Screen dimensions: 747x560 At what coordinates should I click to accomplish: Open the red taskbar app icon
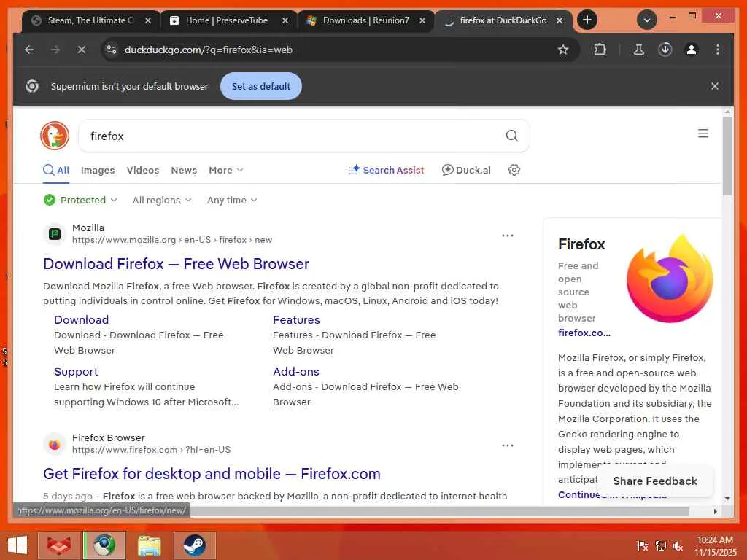pos(58,545)
